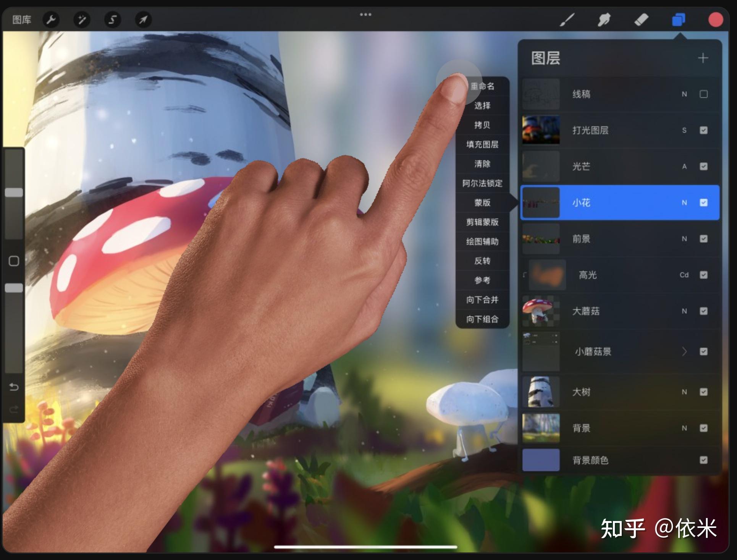737x560 pixels.
Task: Choose 重命名 from the layer menu
Action: (482, 87)
